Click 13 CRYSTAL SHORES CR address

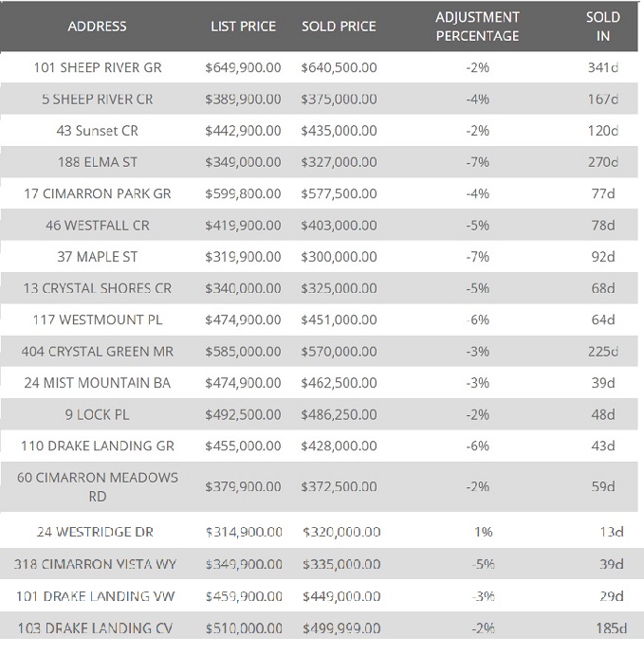coord(98,288)
